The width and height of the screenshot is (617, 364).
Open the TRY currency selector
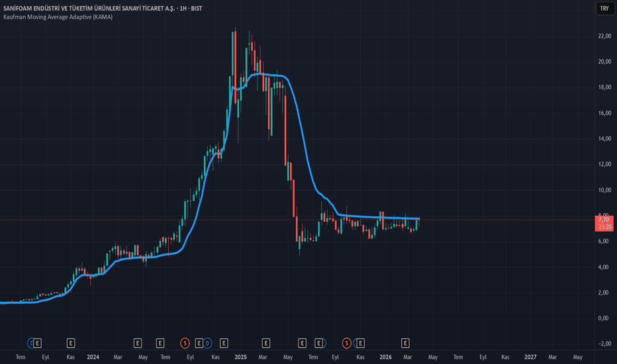(x=604, y=8)
